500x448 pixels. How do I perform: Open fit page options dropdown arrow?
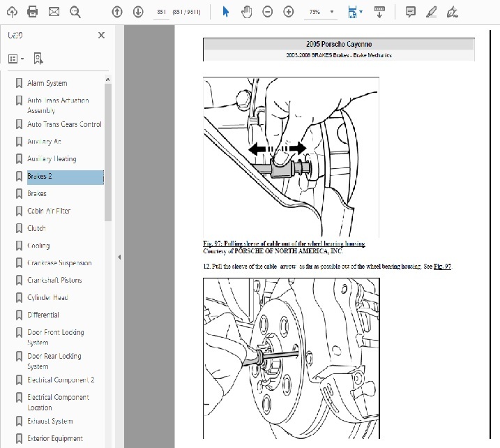[x=361, y=12]
